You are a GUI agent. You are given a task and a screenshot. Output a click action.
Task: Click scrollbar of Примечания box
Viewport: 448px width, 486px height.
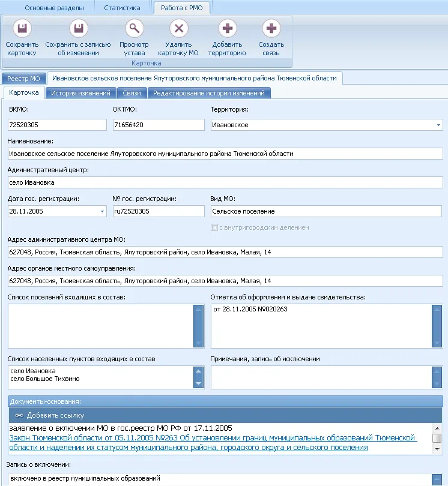437,377
